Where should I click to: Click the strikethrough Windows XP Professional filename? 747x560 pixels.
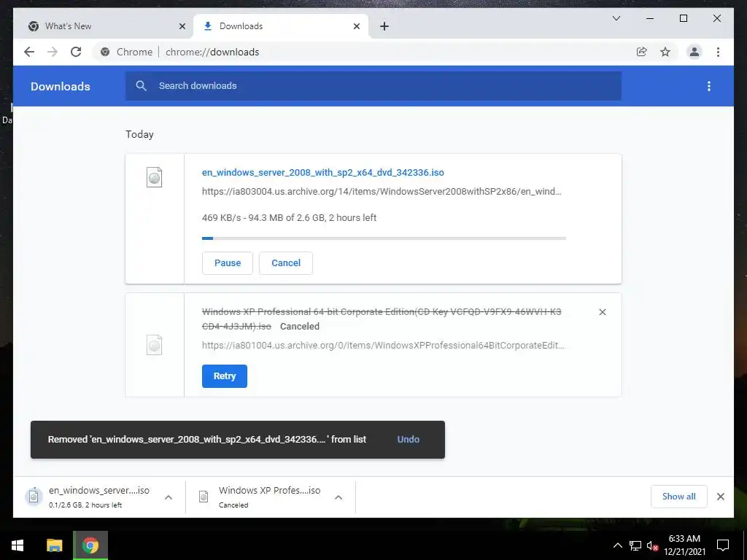[x=381, y=319]
